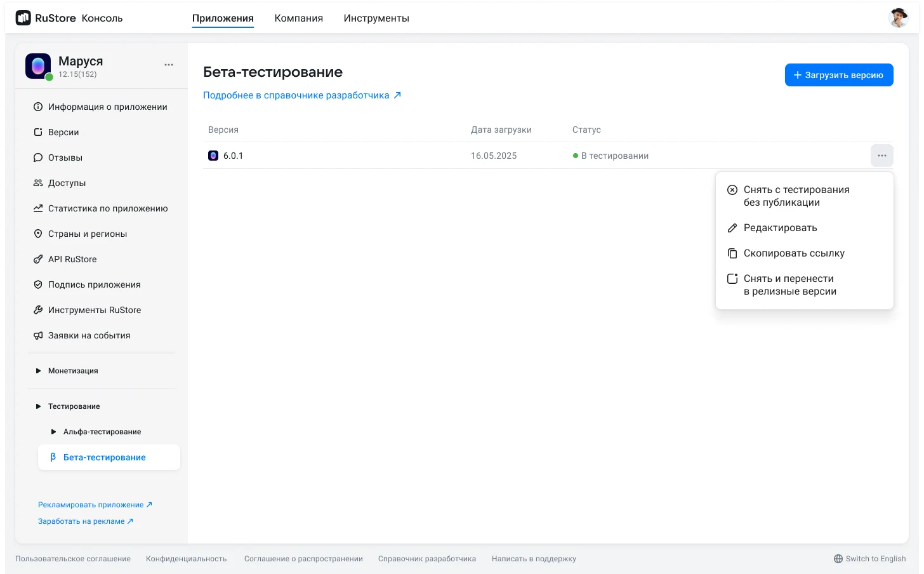Click the Маруся app icon
Screen dimensions: 924x574
coord(38,66)
